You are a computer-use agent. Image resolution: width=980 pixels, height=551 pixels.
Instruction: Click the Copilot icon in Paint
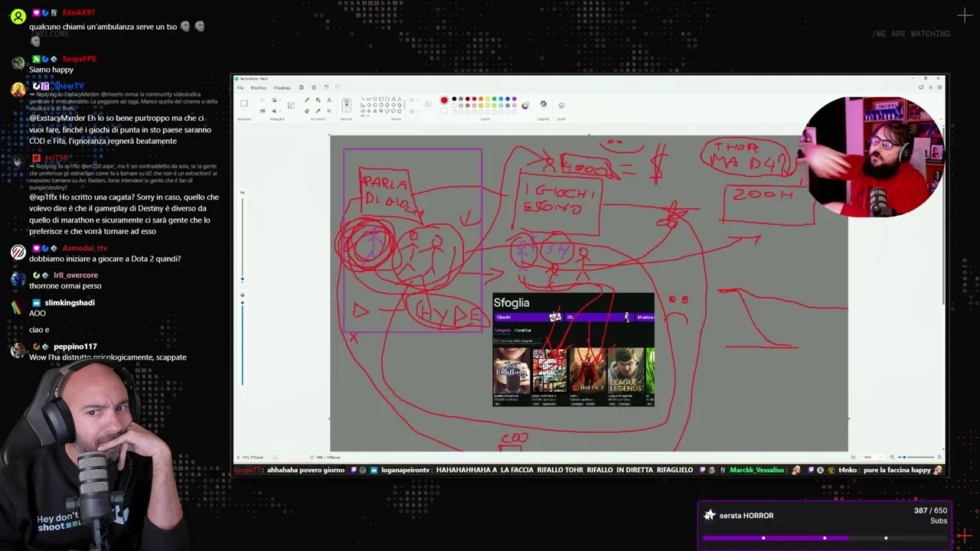click(x=544, y=104)
